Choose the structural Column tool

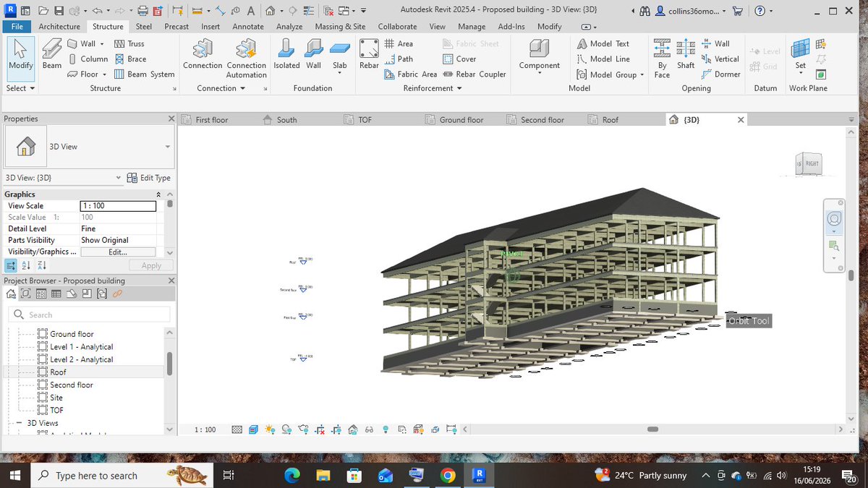pyautogui.click(x=88, y=59)
